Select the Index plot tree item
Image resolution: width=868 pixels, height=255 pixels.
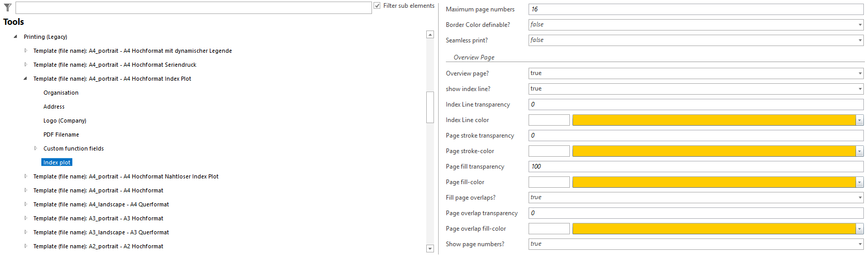pyautogui.click(x=57, y=162)
